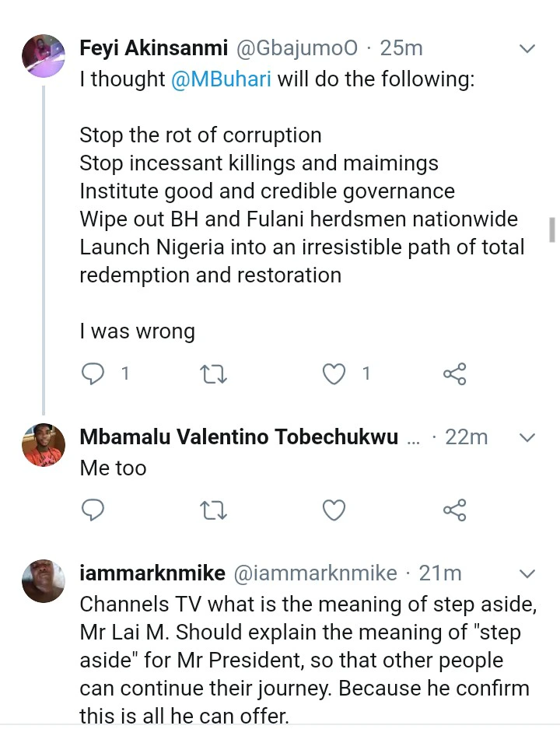Retweet Feyi Akinsanmi's tweet
Image resolution: width=560 pixels, height=729 pixels.
coord(213,374)
